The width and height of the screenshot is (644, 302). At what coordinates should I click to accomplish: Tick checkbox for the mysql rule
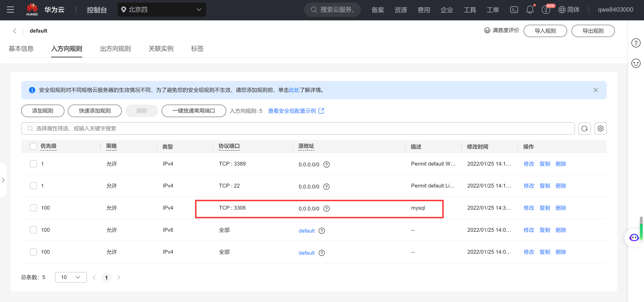[x=33, y=208]
